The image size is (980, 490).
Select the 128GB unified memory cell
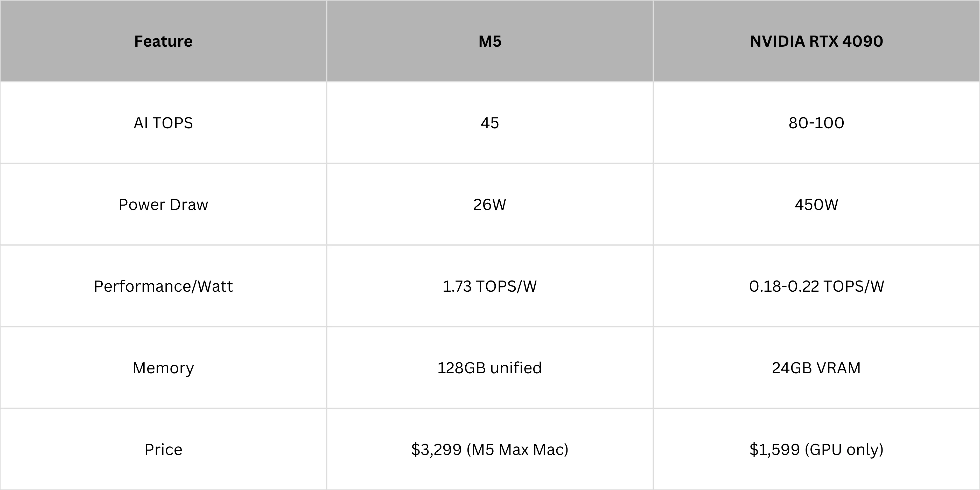tap(490, 368)
